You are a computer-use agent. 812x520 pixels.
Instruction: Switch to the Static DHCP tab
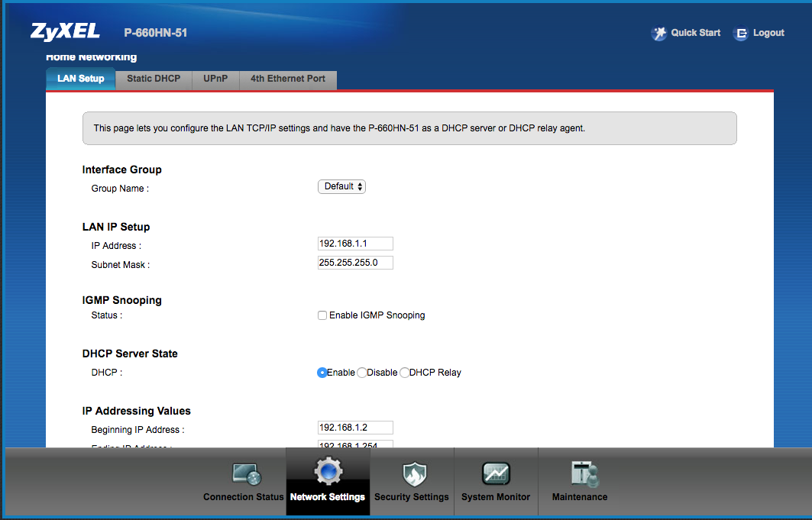[154, 79]
